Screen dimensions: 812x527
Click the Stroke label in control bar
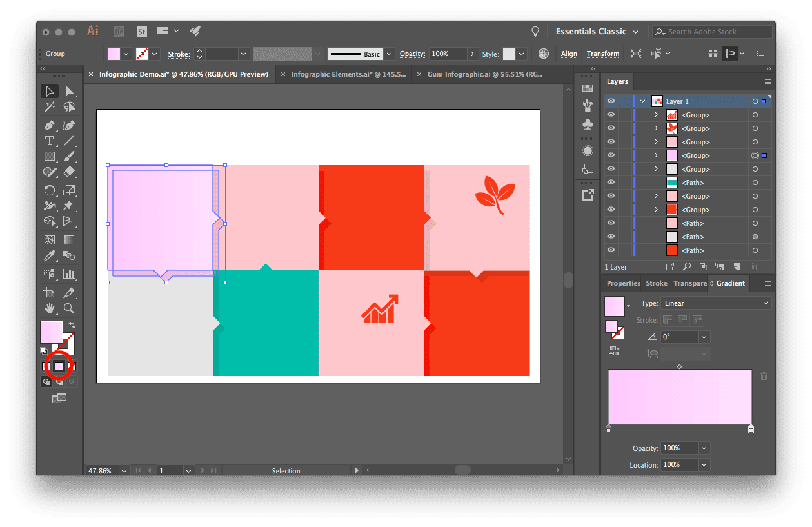[179, 54]
